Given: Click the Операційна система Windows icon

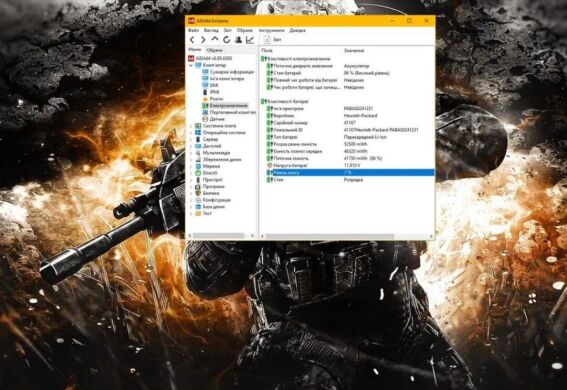Looking at the screenshot, I should (x=198, y=133).
